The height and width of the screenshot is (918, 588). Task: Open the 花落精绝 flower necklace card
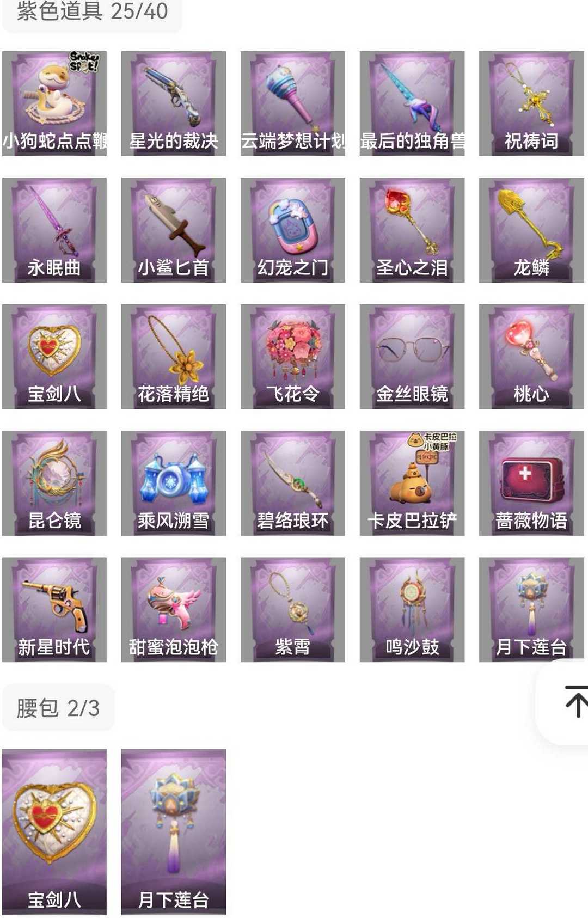click(174, 357)
